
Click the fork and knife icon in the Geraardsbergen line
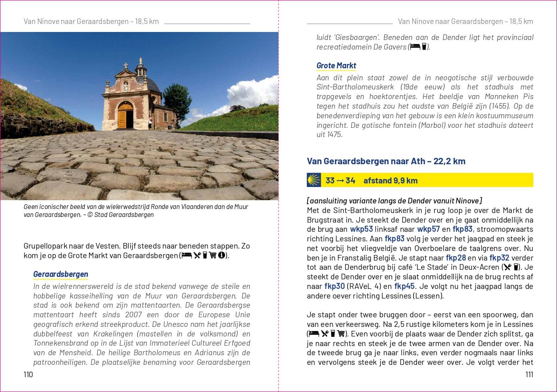click(x=197, y=255)
